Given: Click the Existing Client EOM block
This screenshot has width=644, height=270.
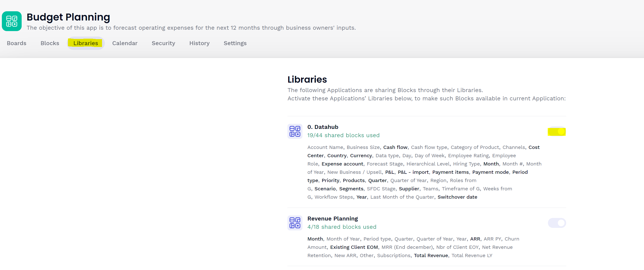Looking at the screenshot, I should coord(354,247).
